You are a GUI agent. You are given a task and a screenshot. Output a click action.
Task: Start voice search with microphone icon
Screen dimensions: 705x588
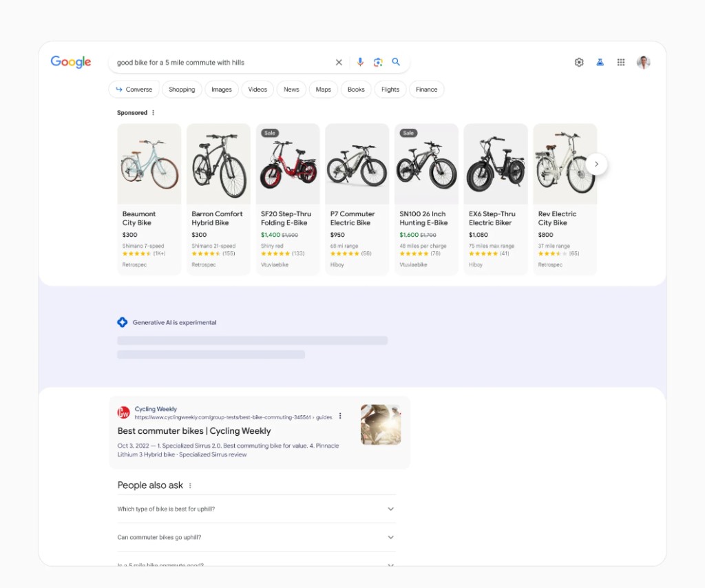point(359,63)
